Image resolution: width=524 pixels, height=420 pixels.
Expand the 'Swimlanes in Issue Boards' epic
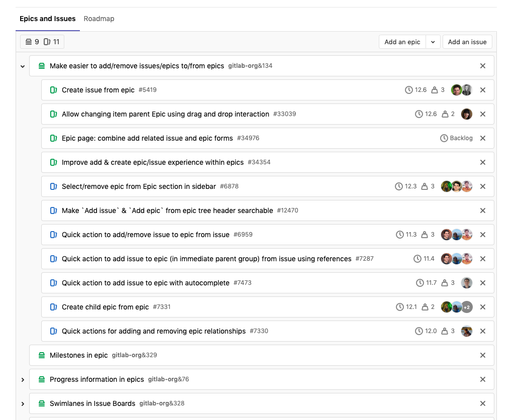click(23, 404)
